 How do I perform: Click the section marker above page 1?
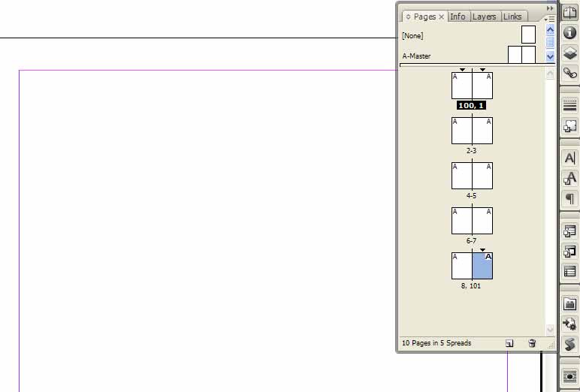click(x=482, y=70)
